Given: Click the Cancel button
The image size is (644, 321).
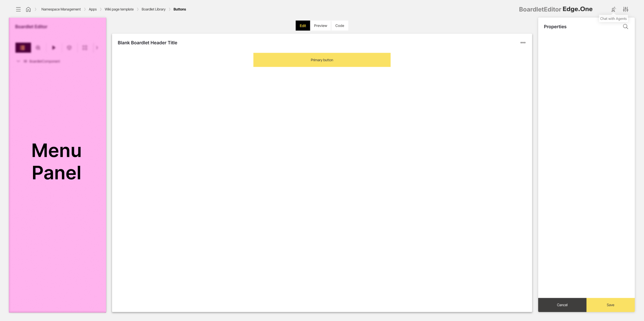Looking at the screenshot, I should click(x=562, y=305).
